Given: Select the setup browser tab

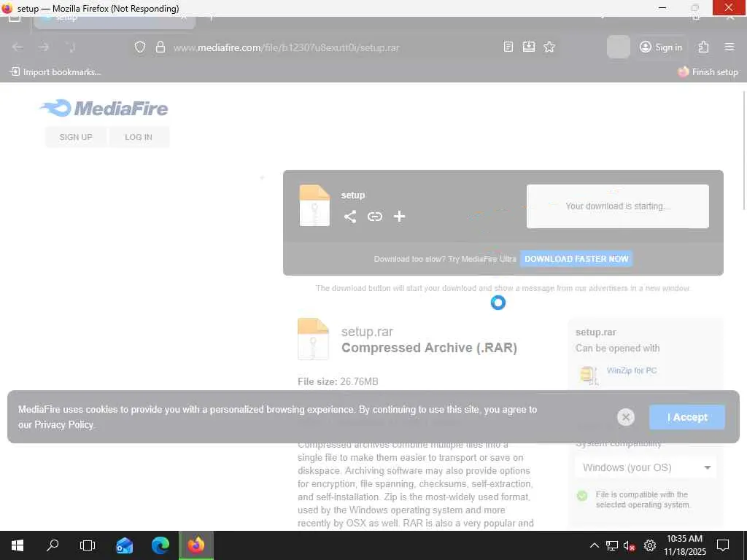Looking at the screenshot, I should tap(115, 20).
